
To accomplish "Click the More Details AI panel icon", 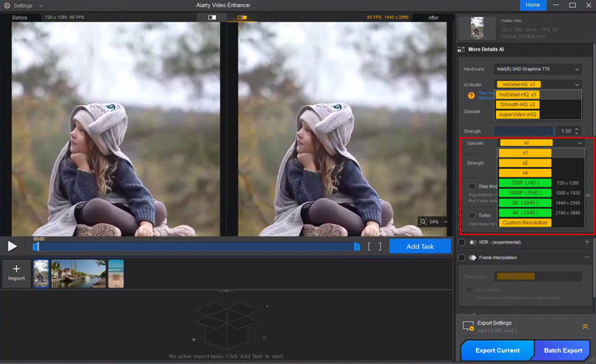I will 461,50.
